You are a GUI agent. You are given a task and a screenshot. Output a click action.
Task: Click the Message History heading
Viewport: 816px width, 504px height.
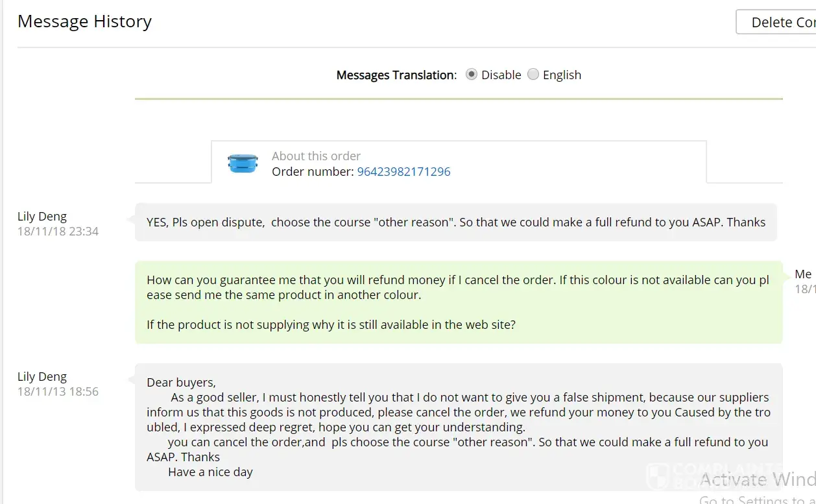click(84, 21)
